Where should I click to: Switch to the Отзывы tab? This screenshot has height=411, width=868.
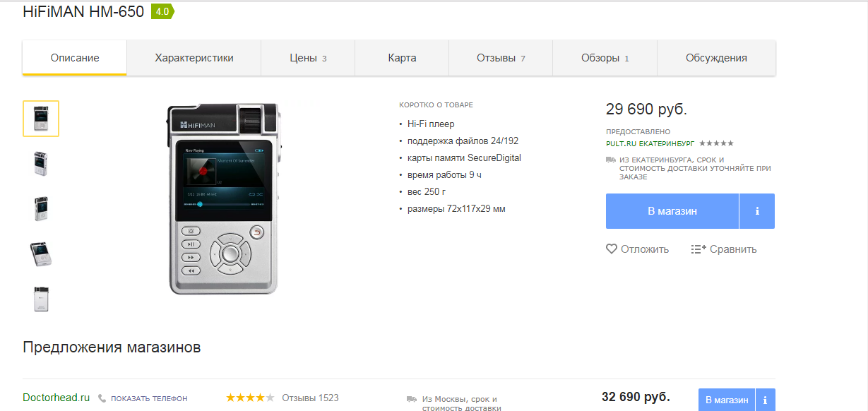[x=501, y=58]
